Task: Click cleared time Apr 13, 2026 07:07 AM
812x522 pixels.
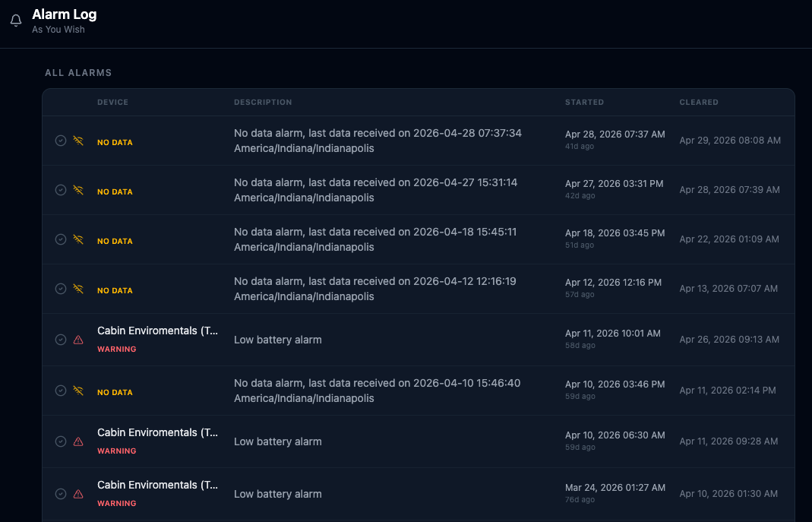Action: pyautogui.click(x=728, y=289)
